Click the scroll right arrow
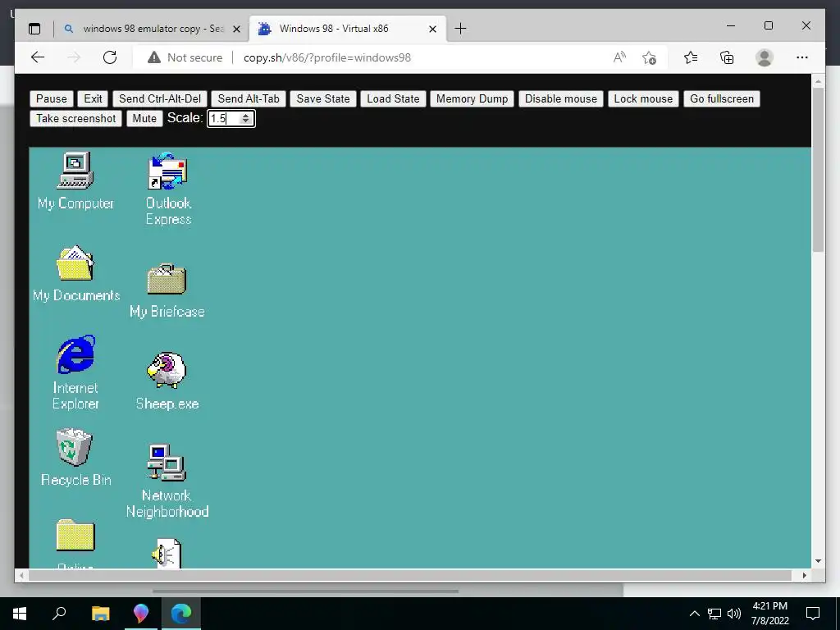The height and width of the screenshot is (630, 840). tap(804, 575)
